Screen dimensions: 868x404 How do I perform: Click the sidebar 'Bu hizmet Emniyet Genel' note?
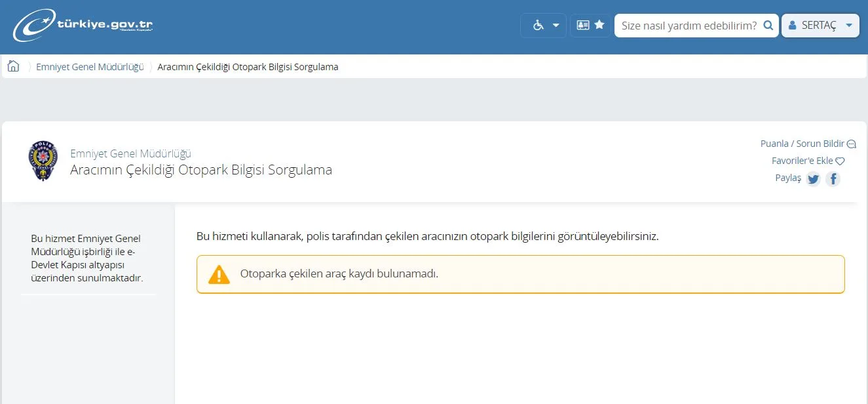[87, 258]
